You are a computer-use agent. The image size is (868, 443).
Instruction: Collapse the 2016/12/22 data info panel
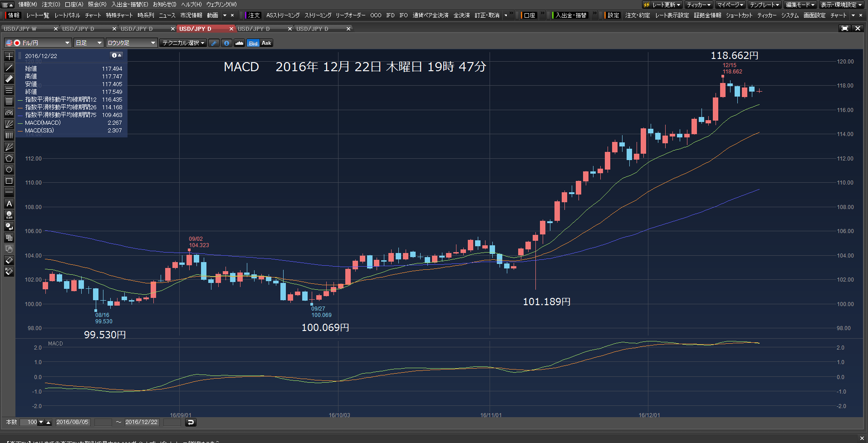click(x=117, y=55)
